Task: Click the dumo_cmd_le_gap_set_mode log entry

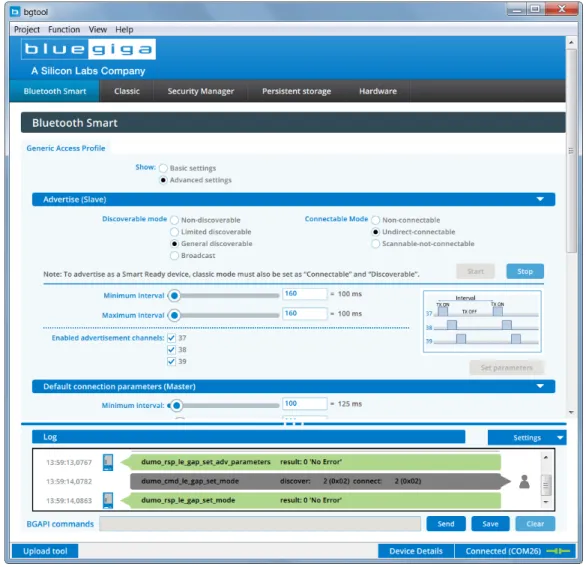Action: tap(320, 481)
